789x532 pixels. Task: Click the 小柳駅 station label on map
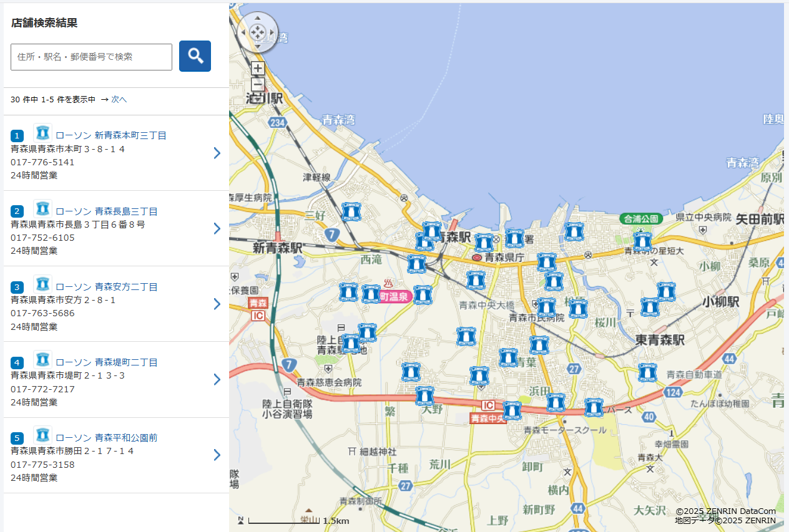720,302
